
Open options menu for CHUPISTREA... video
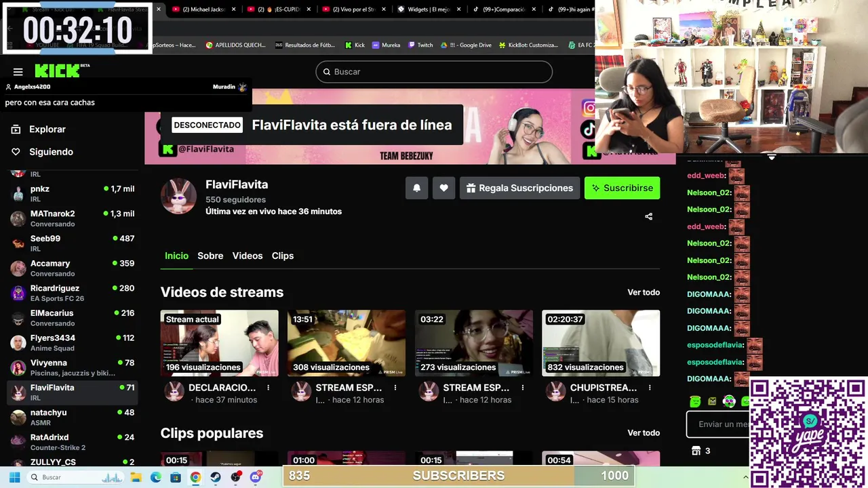click(650, 388)
